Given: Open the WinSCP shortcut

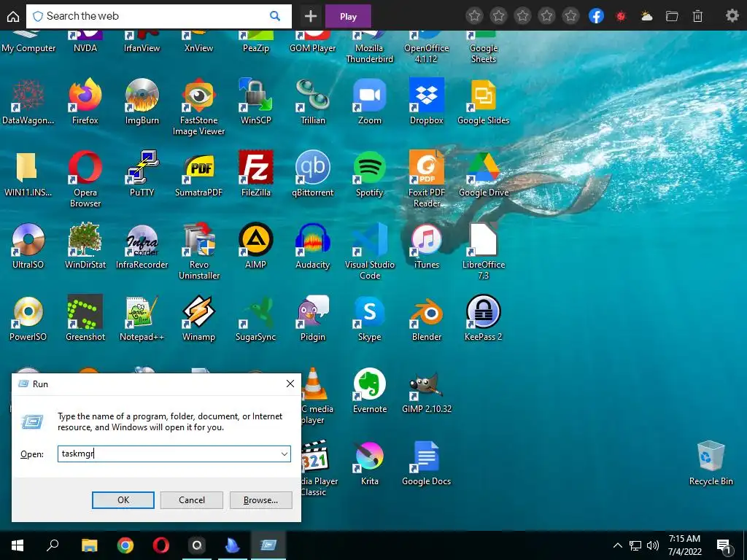Looking at the screenshot, I should pyautogui.click(x=256, y=102).
